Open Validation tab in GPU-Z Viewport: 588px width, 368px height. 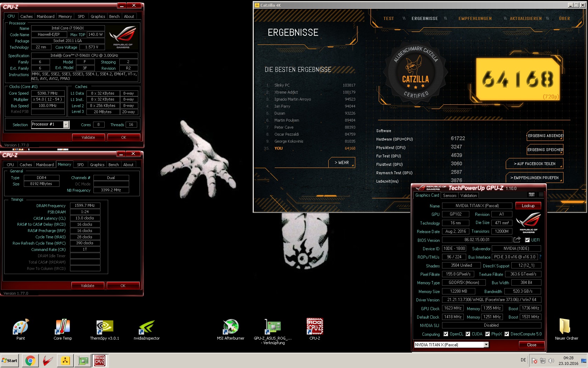tap(468, 196)
